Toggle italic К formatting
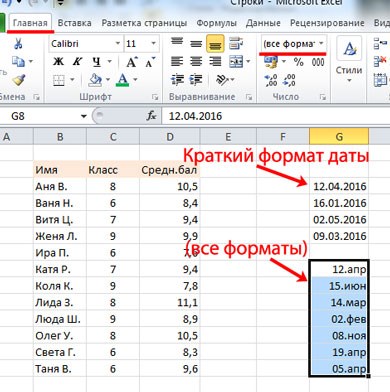Viewport: 390px width, 392px height. pos(78,62)
